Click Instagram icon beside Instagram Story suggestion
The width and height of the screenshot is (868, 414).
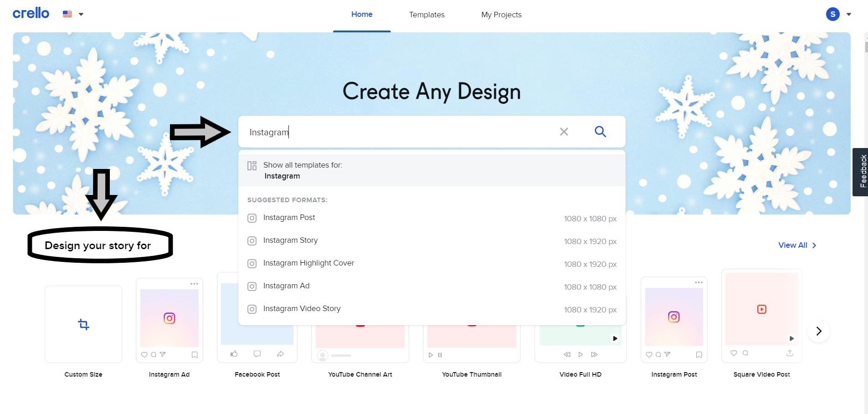pos(252,241)
